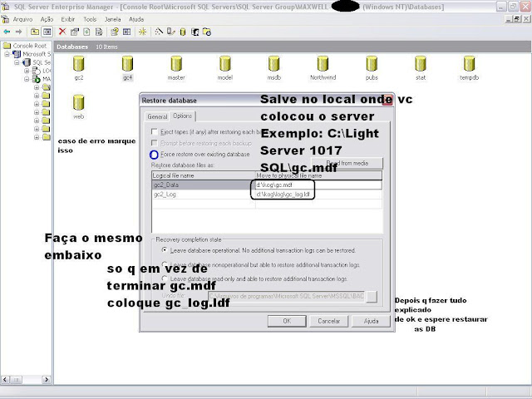
Task: Open the Properties toolbar icon
Action: [74, 32]
